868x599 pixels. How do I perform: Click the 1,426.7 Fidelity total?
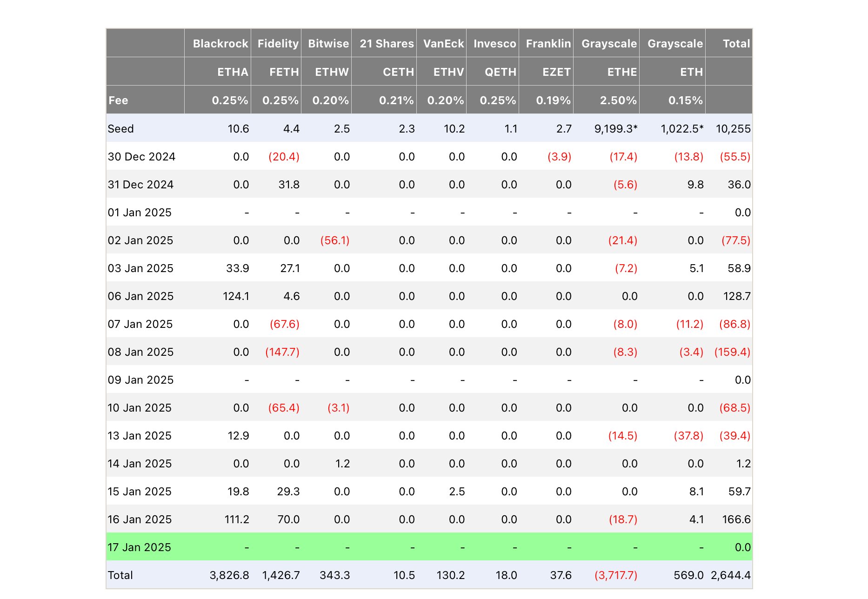click(x=281, y=575)
